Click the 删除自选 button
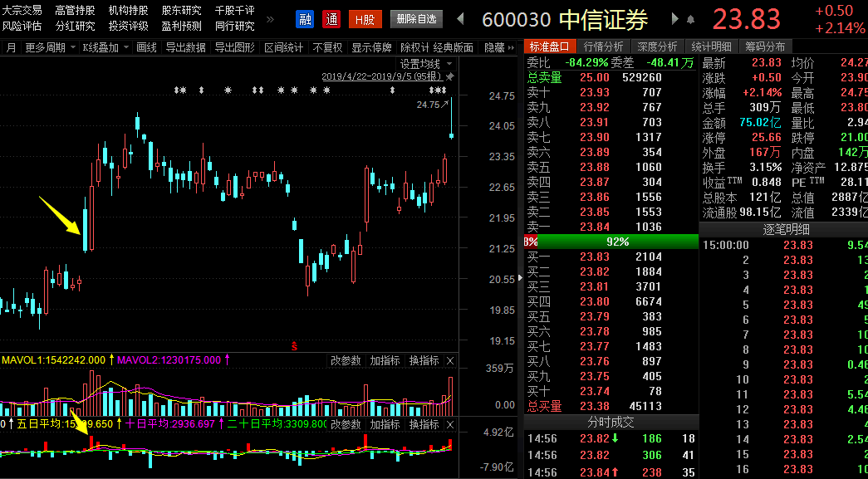This screenshot has width=868, height=479. point(416,19)
